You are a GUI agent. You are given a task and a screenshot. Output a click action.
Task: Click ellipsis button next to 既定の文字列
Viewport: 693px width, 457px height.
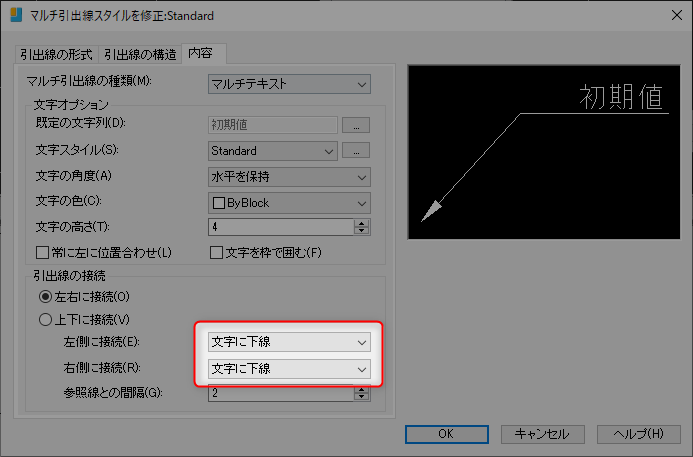(356, 125)
